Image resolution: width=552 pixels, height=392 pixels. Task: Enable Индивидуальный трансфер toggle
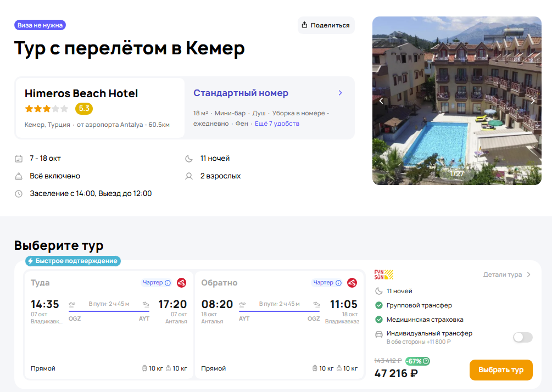[522, 337]
